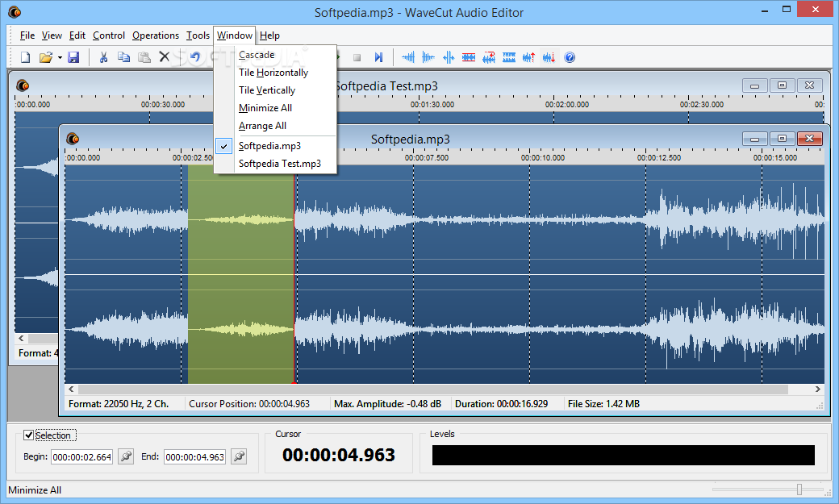Viewport: 839px width, 504px height.
Task: Click the large Cursor time display
Action: click(x=339, y=455)
